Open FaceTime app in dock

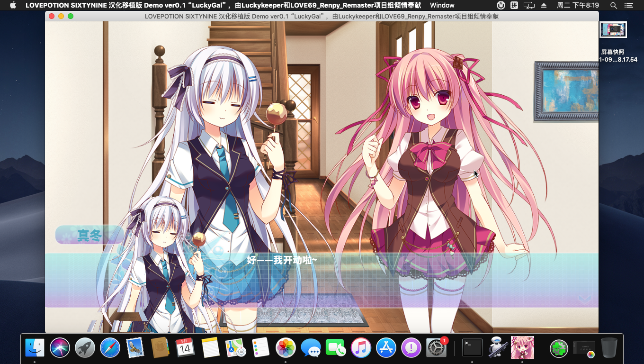(x=336, y=348)
